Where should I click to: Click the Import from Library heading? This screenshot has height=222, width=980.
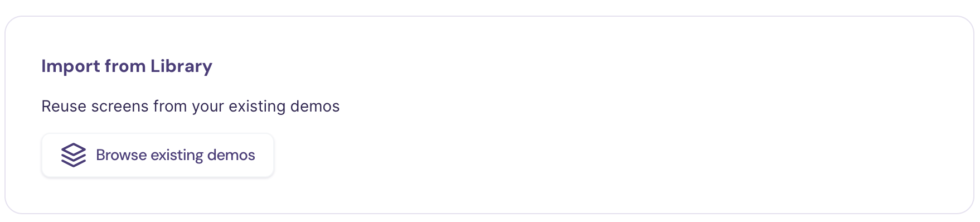click(x=127, y=66)
